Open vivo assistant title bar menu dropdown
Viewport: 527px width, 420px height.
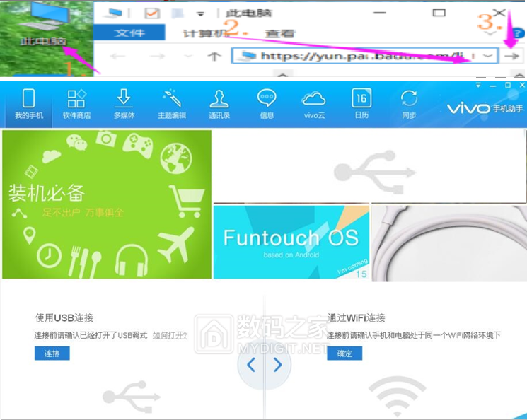[x=478, y=86]
